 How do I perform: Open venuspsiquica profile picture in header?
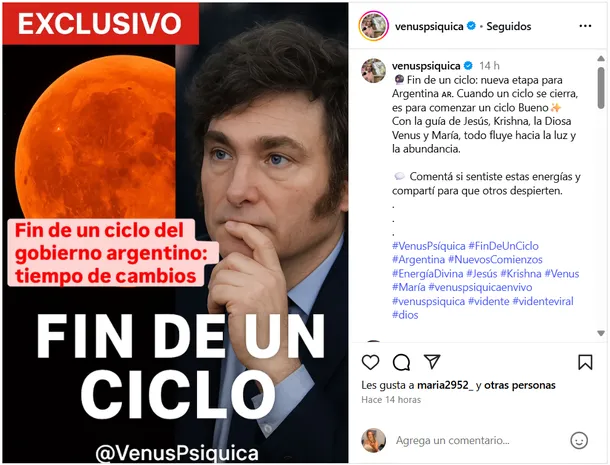(373, 26)
